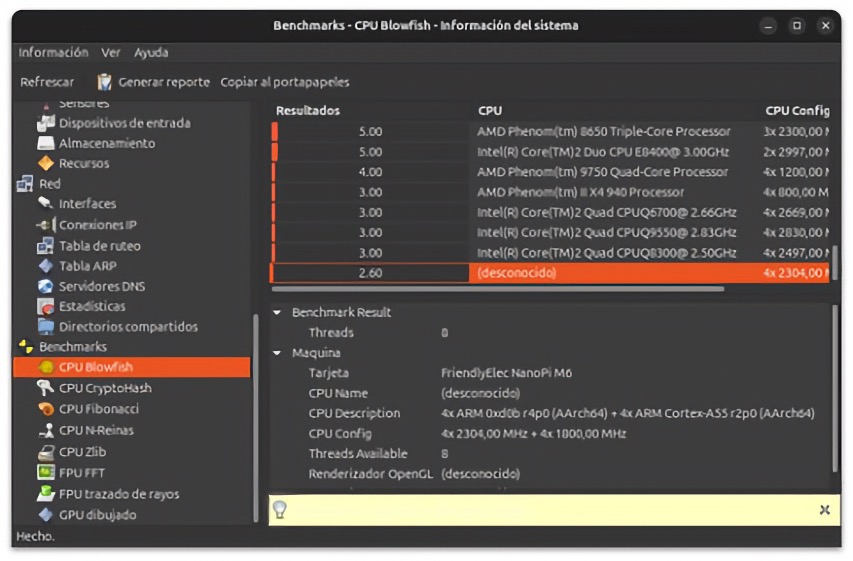The image size is (853, 561).
Task: Click the Recursos diamond icon
Action: click(46, 163)
